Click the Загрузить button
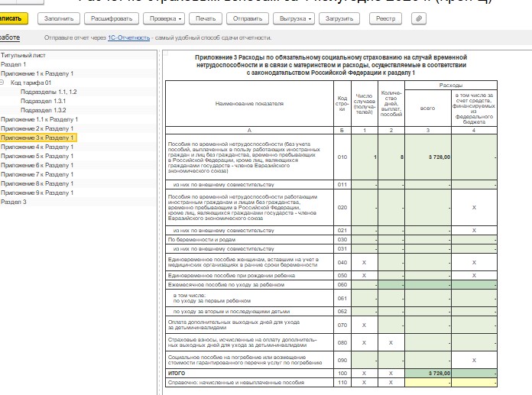The height and width of the screenshot is (395, 532). [339, 18]
